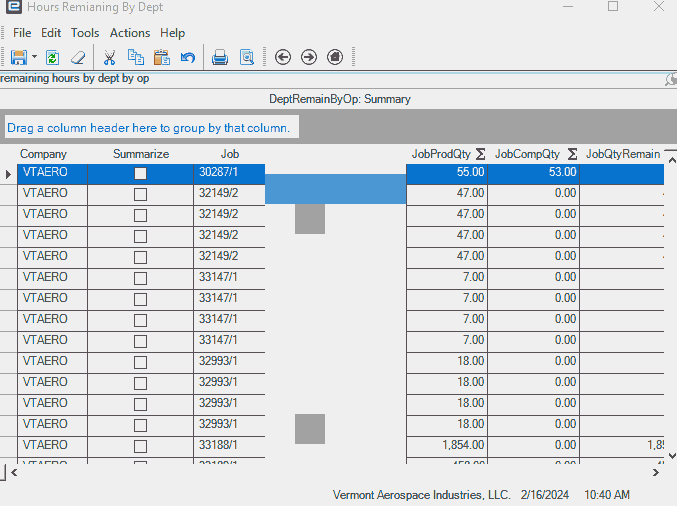This screenshot has width=677, height=506.
Task: Open the File menu
Action: coord(22,33)
